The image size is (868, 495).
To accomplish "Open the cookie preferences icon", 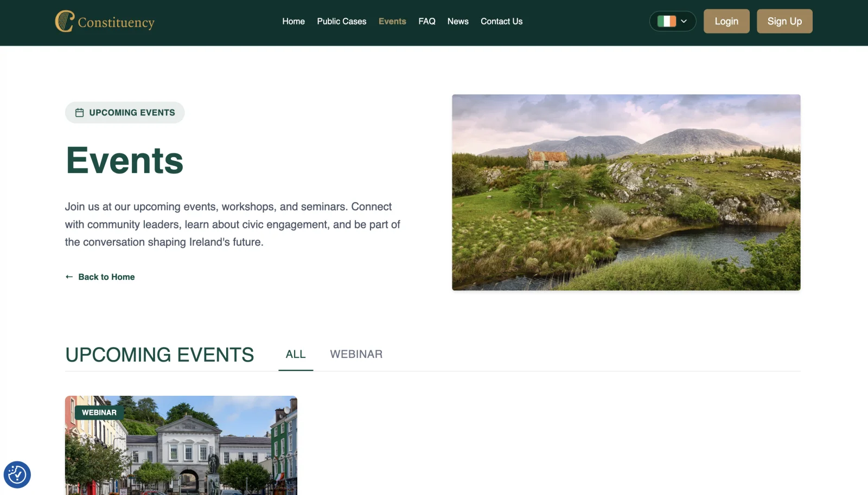I will click(x=17, y=475).
